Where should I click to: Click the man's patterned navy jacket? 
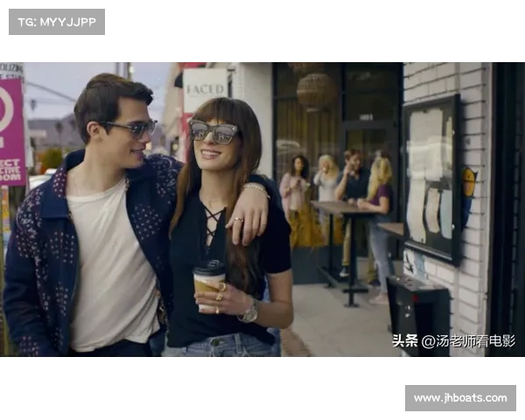pos(35,262)
